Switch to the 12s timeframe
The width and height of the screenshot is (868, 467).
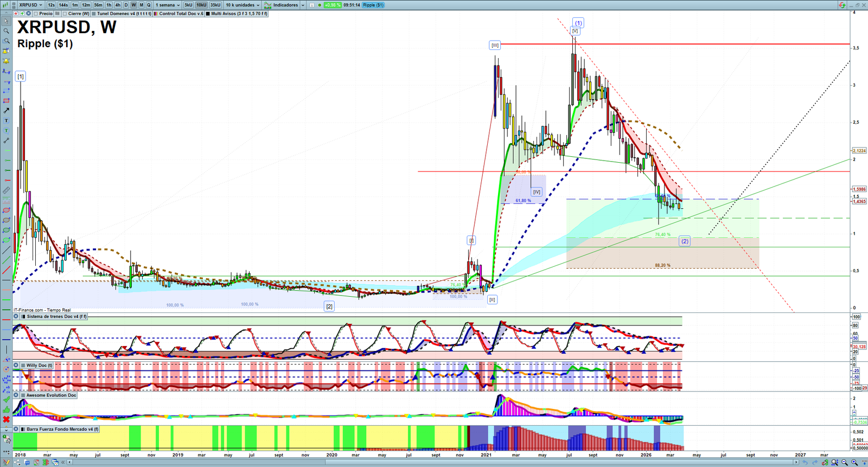51,5
